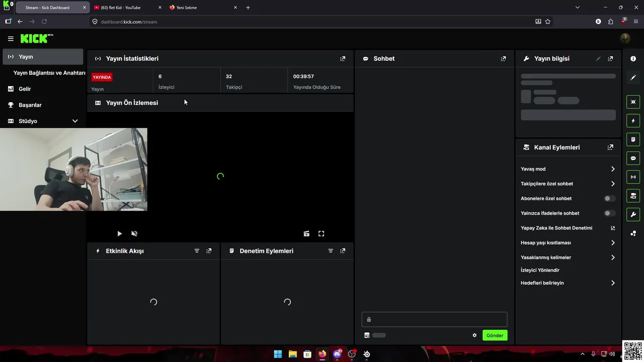Open chat settings gear next to Gönder

point(474,335)
